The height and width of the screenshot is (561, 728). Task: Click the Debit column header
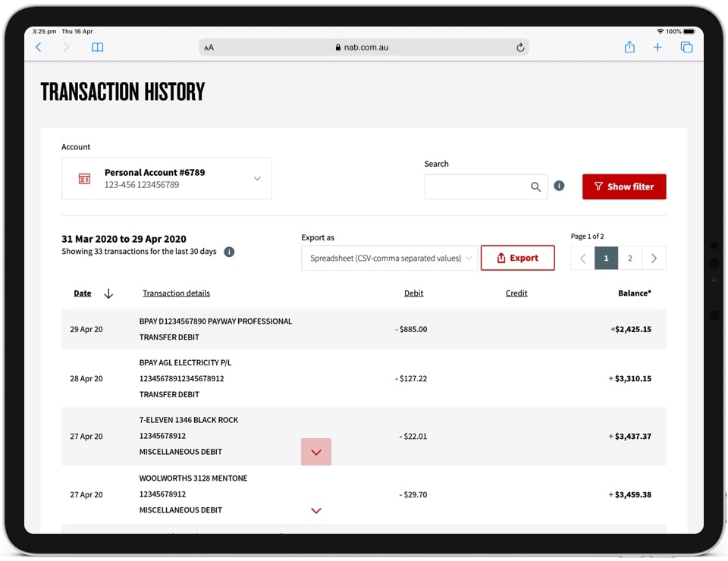coord(414,293)
